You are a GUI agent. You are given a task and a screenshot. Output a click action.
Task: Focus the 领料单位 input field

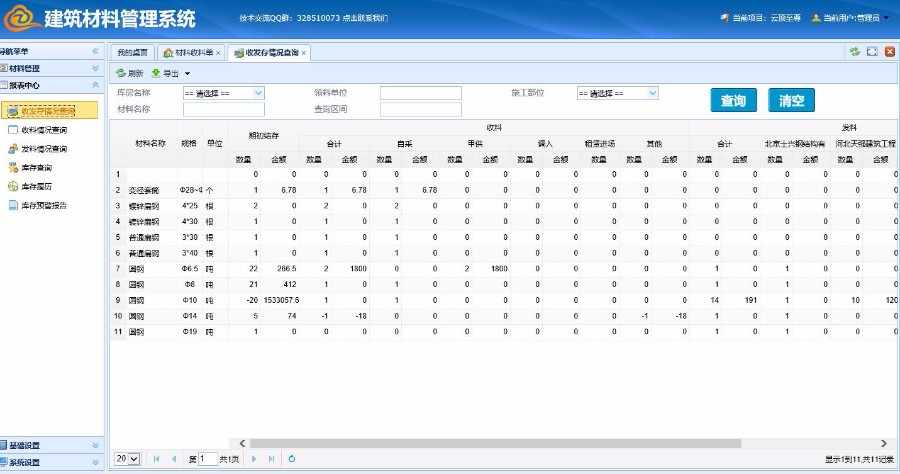pos(421,93)
